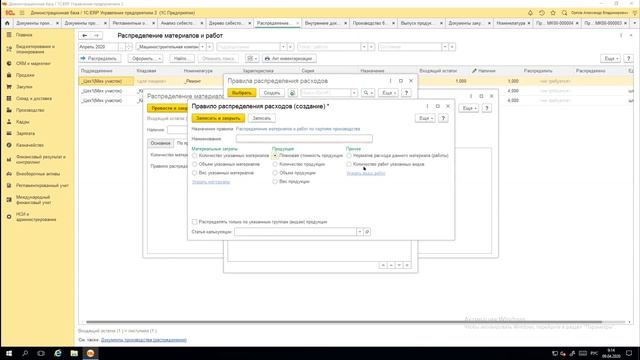Open the Склад и доставка sidebar section
Viewport: 640px width, 360px height.
pos(33,98)
